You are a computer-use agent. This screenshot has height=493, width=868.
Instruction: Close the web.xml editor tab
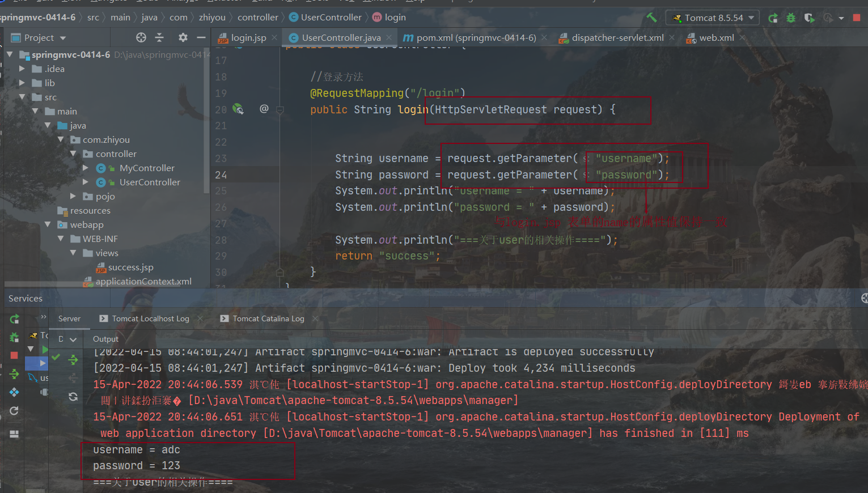click(742, 37)
